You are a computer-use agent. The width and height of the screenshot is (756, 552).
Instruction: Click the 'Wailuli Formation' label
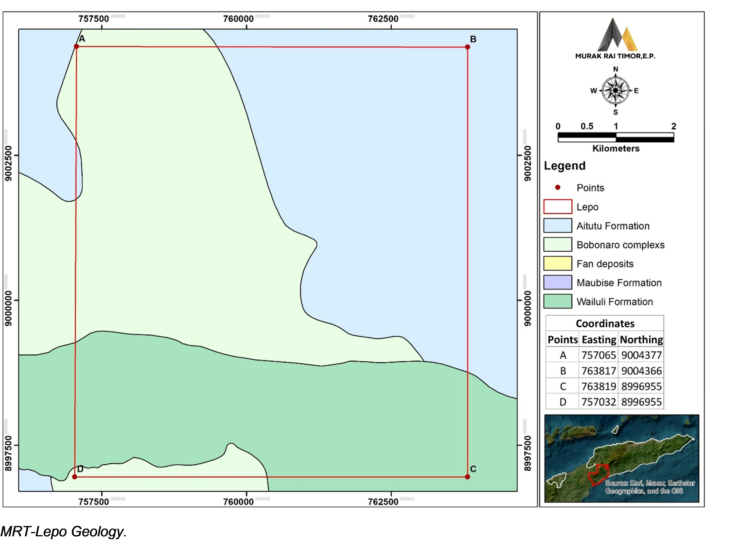click(x=615, y=302)
